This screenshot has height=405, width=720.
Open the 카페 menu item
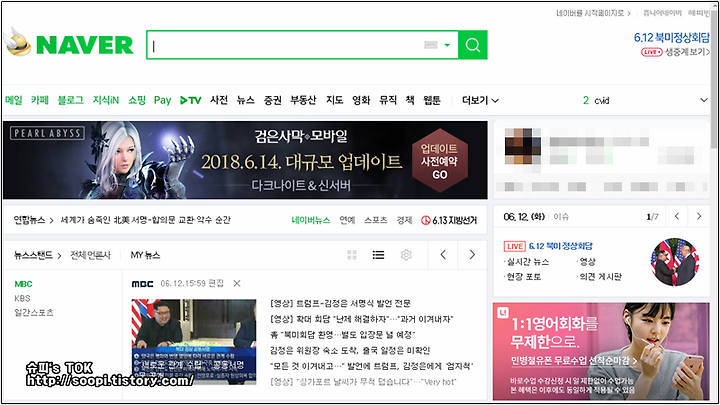[x=40, y=100]
